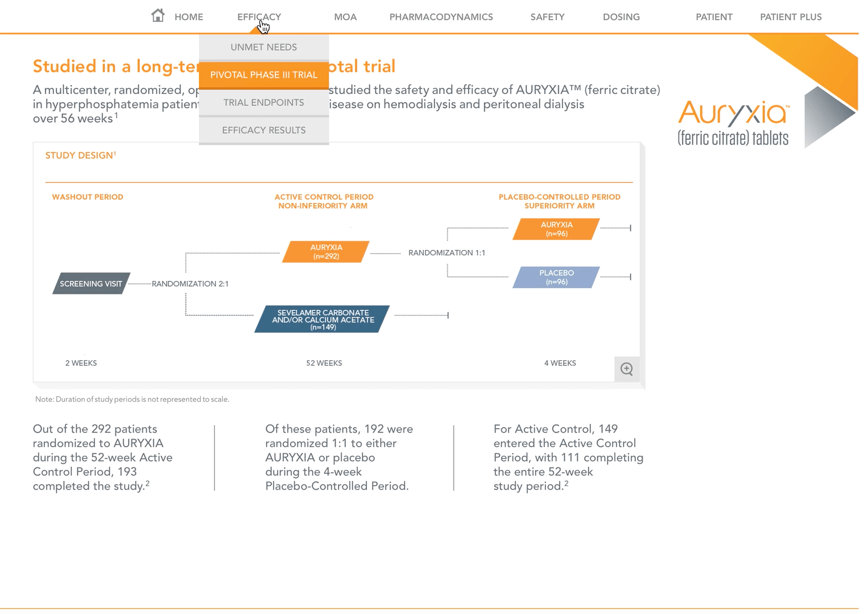Open the HOME navigation item

pos(189,17)
